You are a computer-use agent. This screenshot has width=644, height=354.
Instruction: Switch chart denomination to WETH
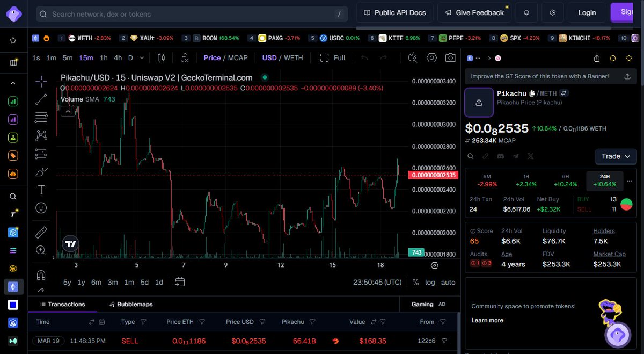[294, 57]
